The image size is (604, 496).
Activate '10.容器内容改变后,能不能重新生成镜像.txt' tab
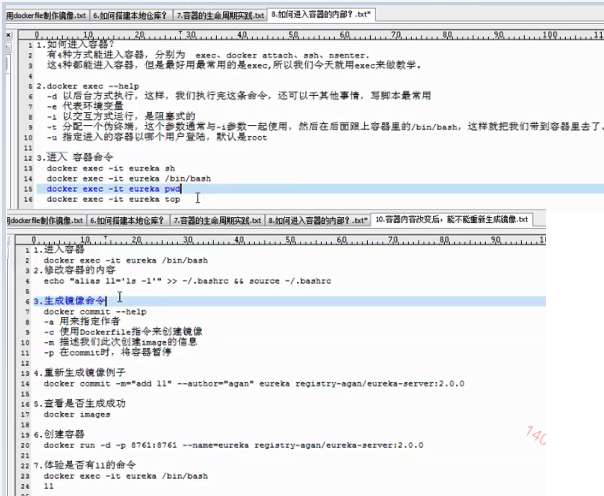pos(452,220)
